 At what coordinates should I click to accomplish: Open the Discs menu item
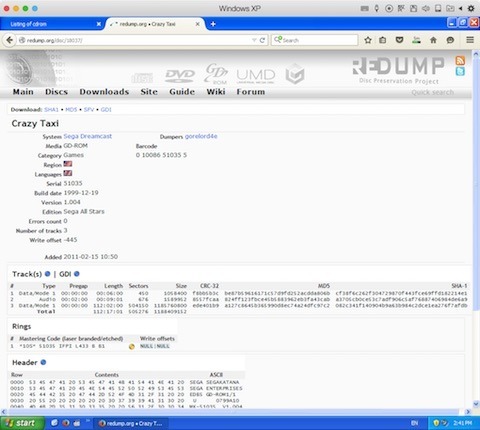coord(56,92)
